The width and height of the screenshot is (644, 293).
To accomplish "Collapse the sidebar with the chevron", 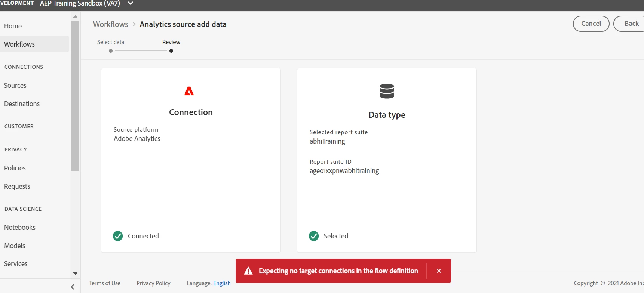I will pyautogui.click(x=73, y=287).
